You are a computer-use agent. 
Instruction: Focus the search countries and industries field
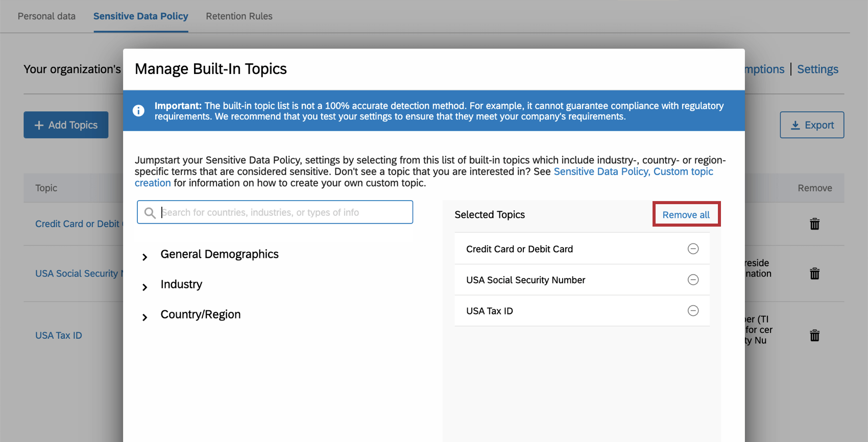tap(275, 212)
